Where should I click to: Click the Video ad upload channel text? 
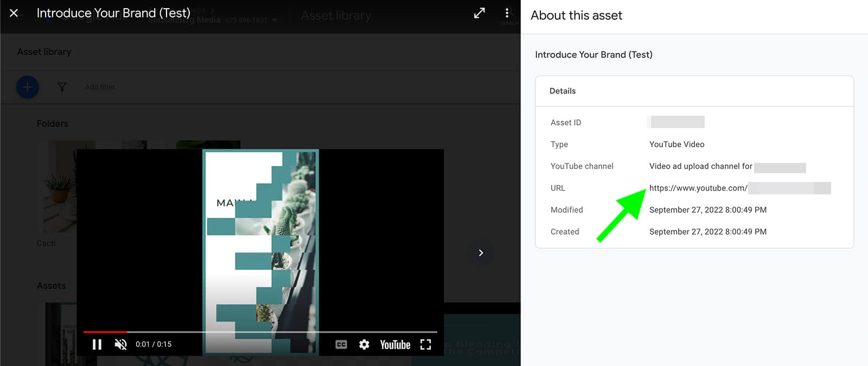[x=700, y=166]
